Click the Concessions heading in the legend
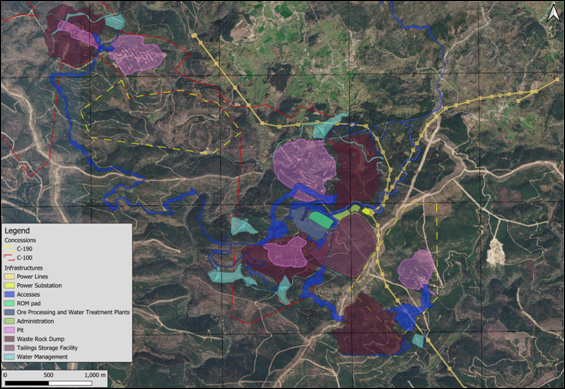 [20, 240]
